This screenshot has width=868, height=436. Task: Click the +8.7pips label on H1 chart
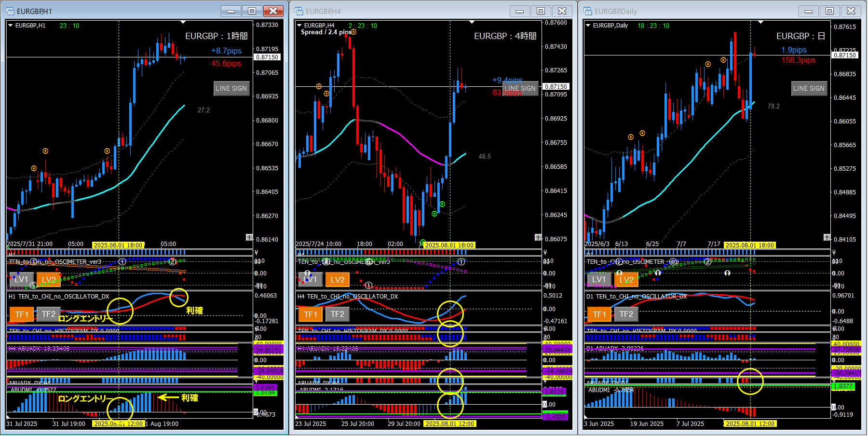coord(227,51)
